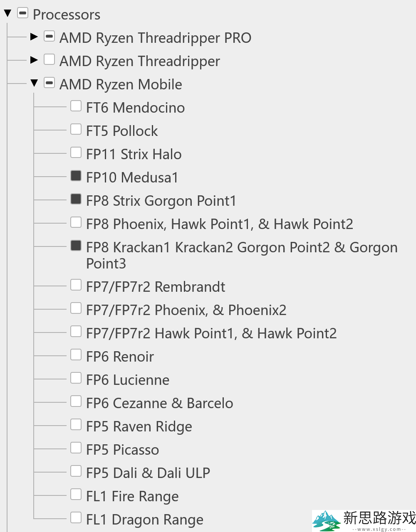Check FT6 Mendocino checkbox
This screenshot has height=532, width=416.
click(76, 106)
